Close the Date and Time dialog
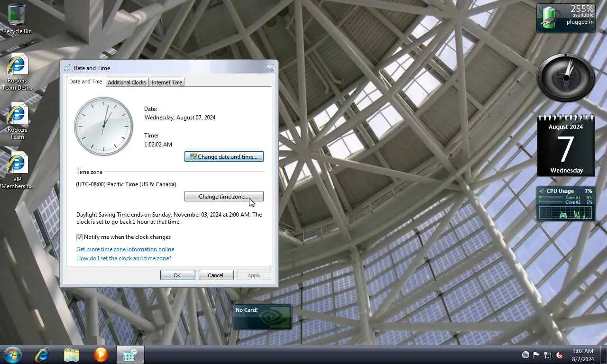The height and width of the screenshot is (364, 607). pyautogui.click(x=270, y=68)
